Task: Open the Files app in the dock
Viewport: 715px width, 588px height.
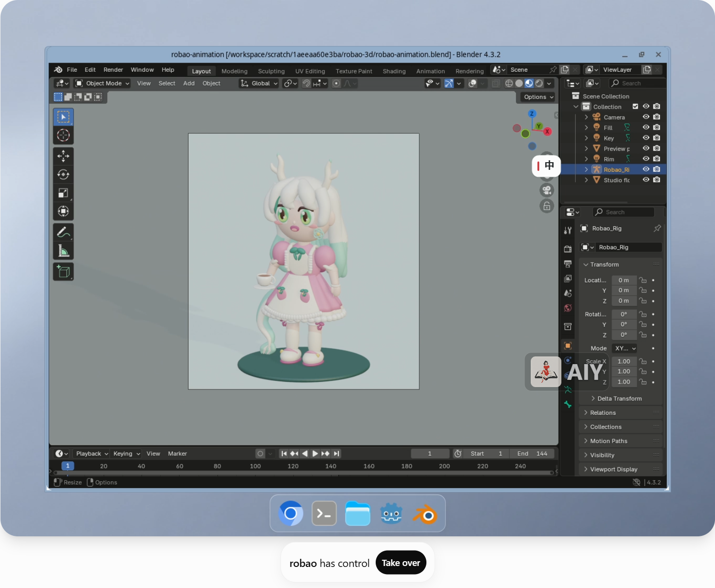Action: pos(357,514)
